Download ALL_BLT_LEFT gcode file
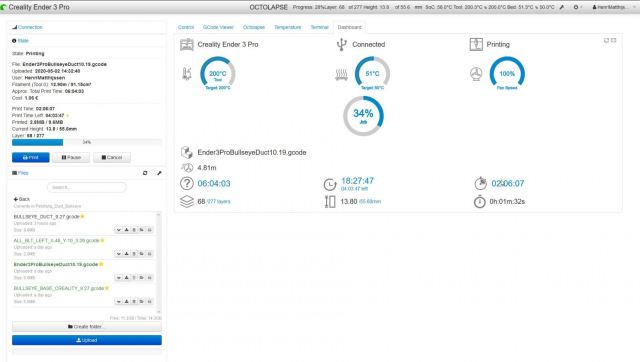Viewport: 640px width, 362px height. coord(127,254)
